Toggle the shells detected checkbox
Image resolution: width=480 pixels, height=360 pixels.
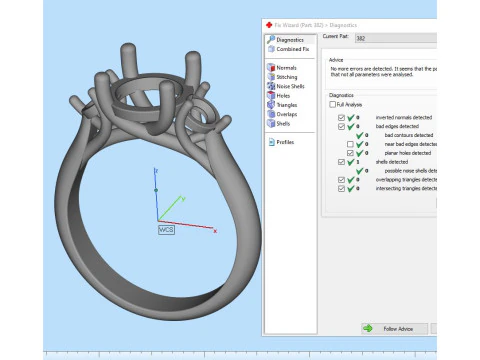click(x=341, y=162)
